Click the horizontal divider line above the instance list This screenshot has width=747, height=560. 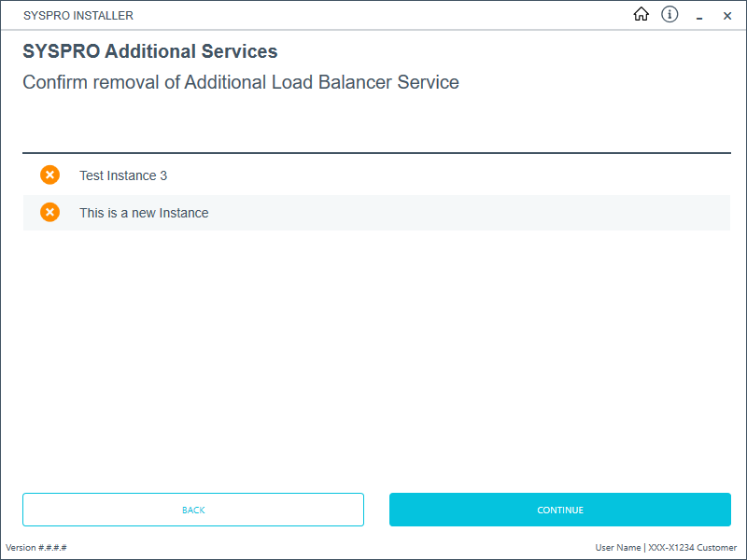click(376, 153)
